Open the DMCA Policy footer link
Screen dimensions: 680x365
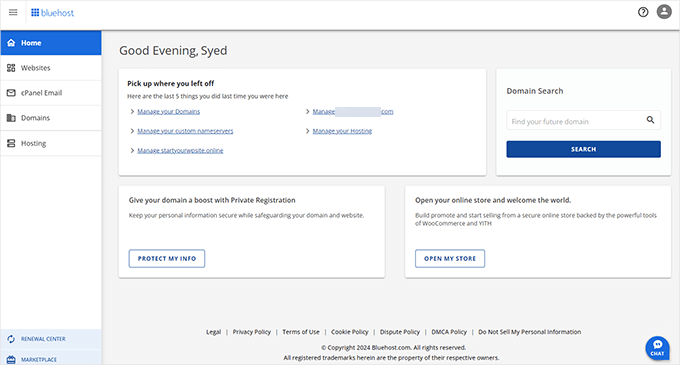pos(449,332)
